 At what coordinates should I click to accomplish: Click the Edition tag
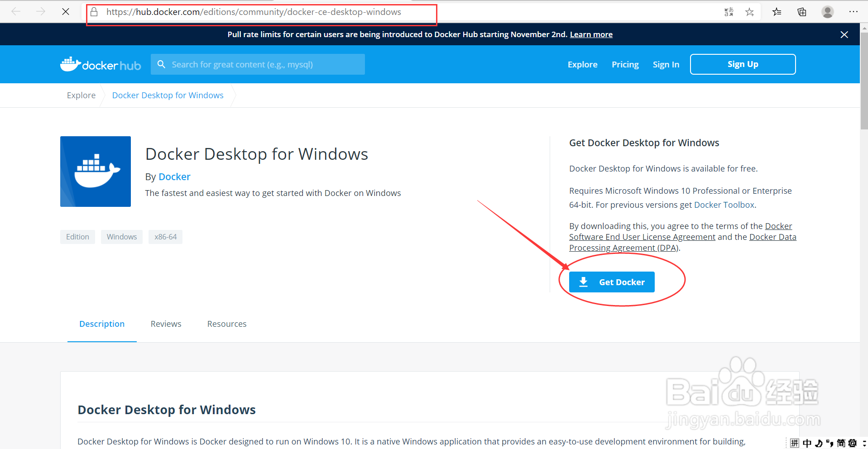point(77,237)
